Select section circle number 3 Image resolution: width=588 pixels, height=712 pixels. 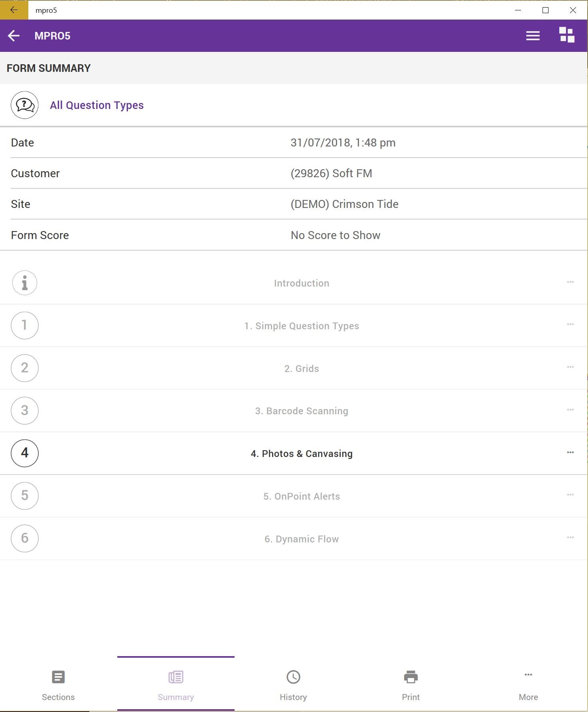tap(25, 411)
